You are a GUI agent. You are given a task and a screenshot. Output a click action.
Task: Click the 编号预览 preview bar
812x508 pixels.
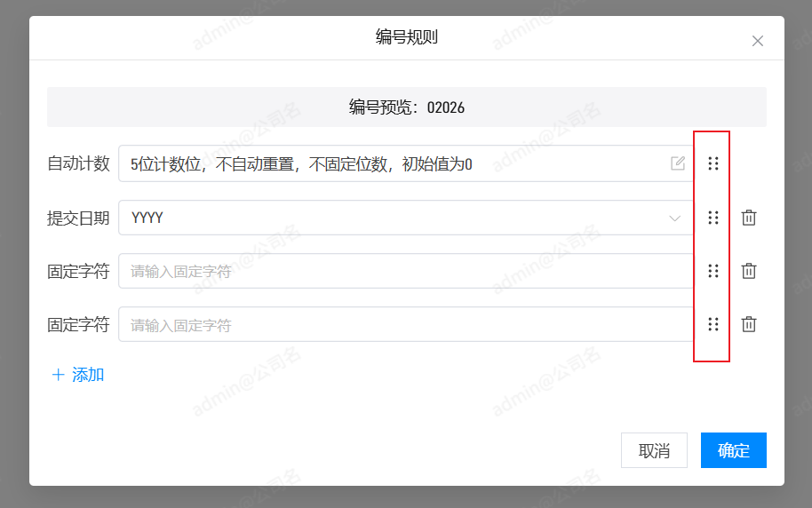(406, 107)
